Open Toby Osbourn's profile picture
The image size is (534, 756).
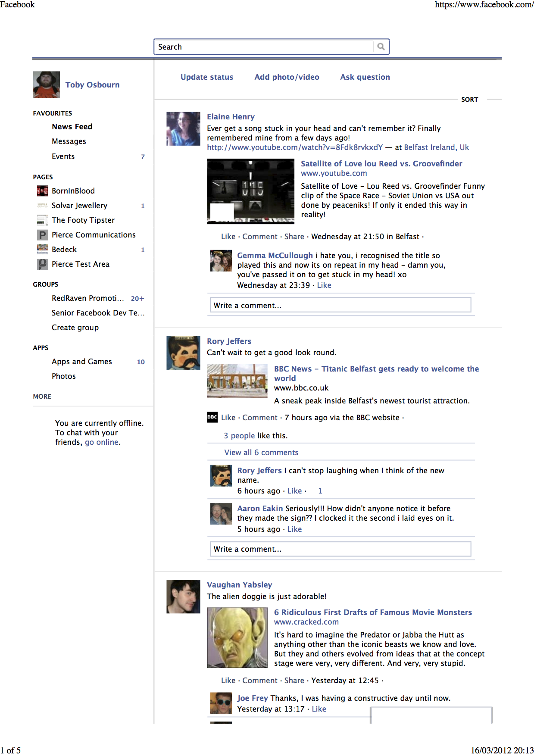[x=47, y=85]
